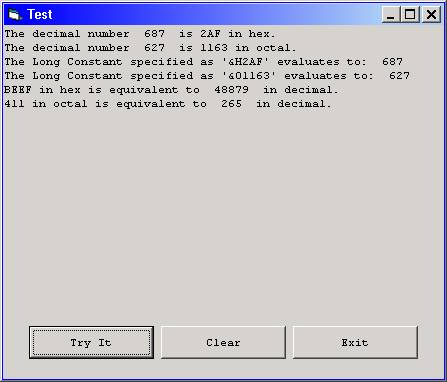Click the '&H2AF' evaluates to 687 line

coord(204,62)
